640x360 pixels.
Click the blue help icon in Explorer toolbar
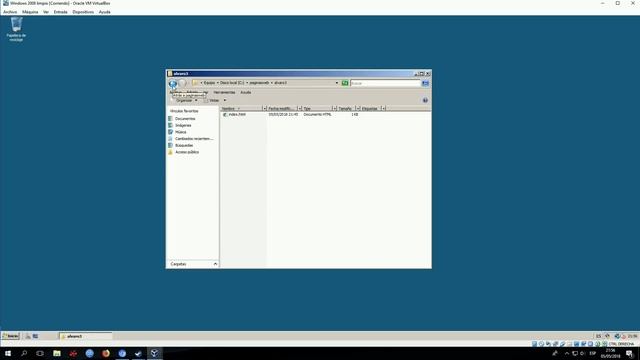click(425, 100)
